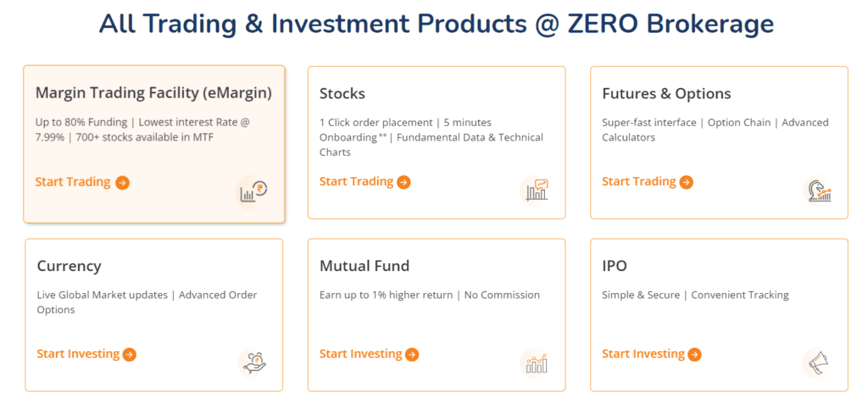Click the arrow beside IPO Start Investing
Image resolution: width=868 pixels, height=403 pixels.
(694, 355)
